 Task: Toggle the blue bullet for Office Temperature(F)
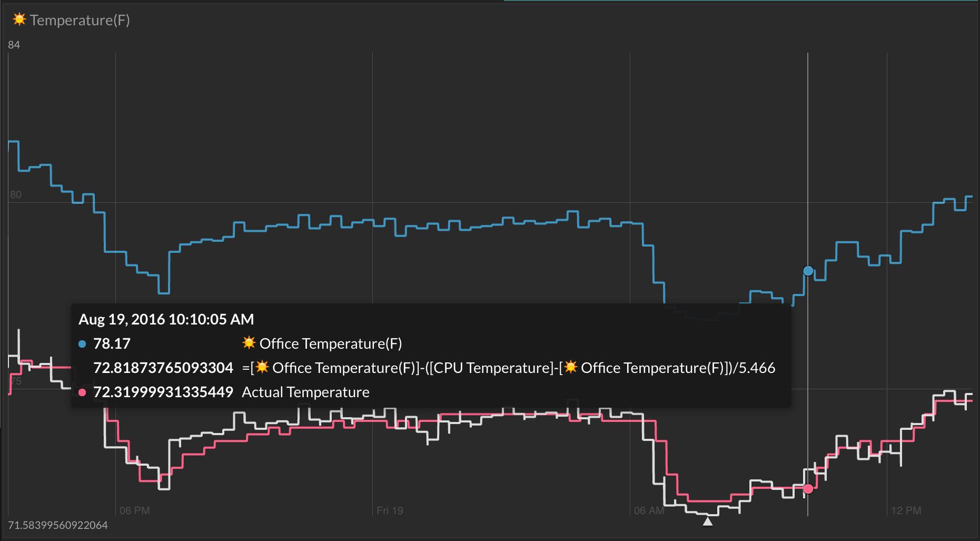pyautogui.click(x=82, y=343)
